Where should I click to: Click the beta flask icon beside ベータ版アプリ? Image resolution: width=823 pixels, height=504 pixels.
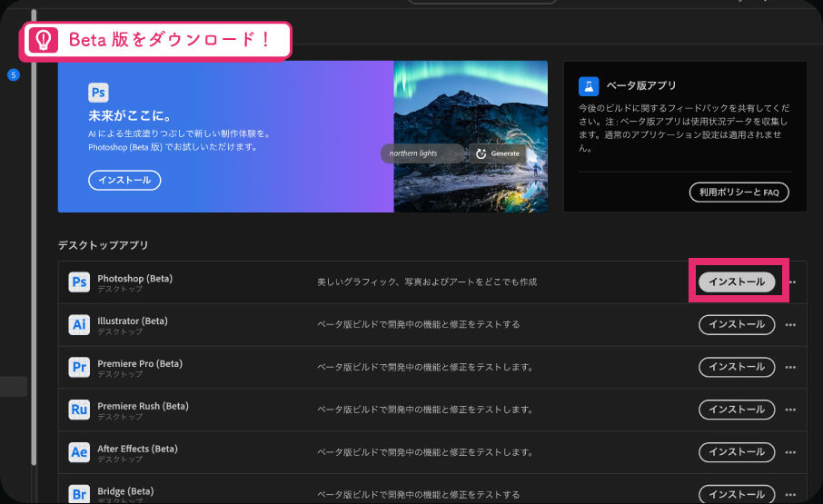[589, 86]
